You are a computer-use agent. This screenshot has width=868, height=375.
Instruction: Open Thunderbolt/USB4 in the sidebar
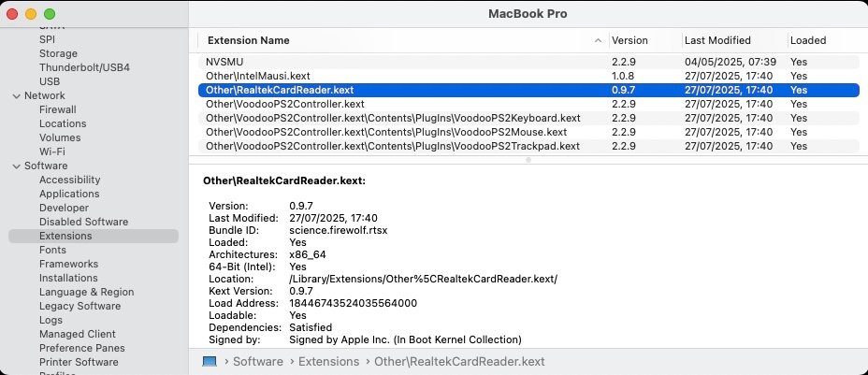(84, 67)
